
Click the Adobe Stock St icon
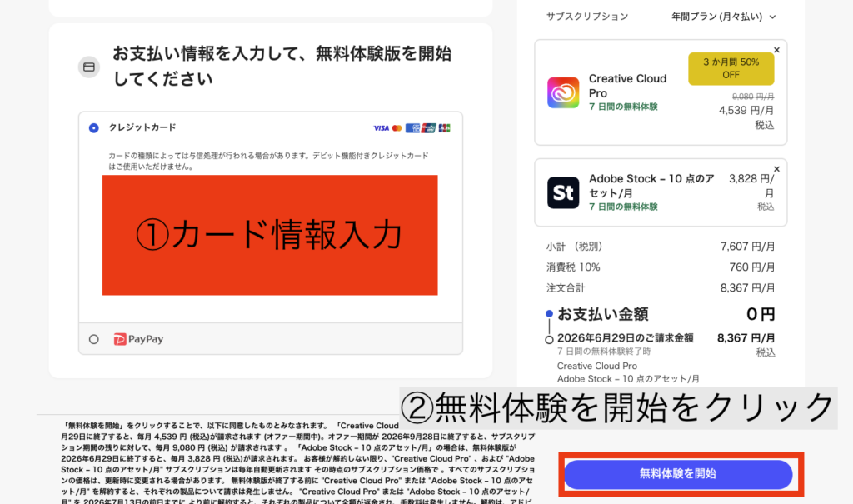pos(563,192)
